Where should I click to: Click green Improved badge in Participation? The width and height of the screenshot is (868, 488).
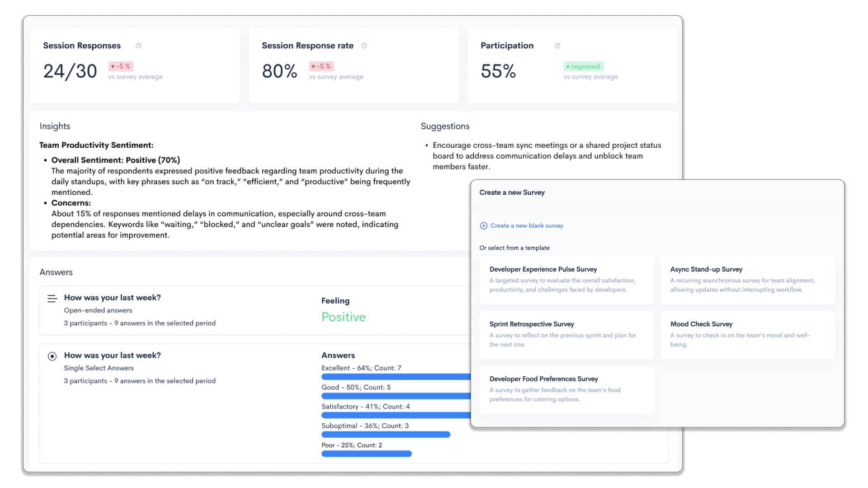tap(583, 66)
